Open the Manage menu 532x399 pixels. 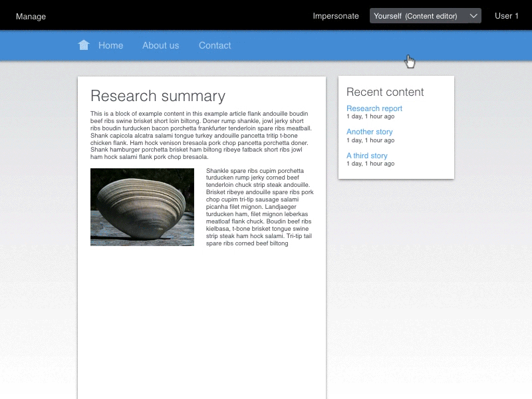(x=31, y=16)
